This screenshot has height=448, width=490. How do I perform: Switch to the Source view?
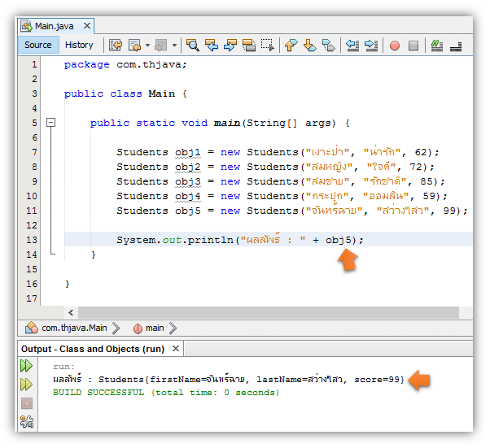pyautogui.click(x=38, y=45)
